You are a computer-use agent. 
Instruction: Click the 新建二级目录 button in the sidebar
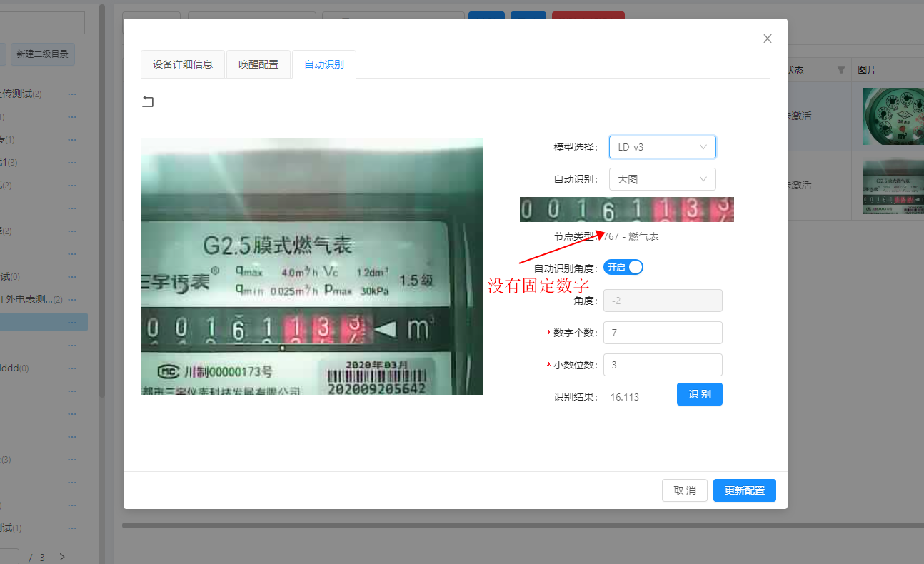tap(43, 54)
